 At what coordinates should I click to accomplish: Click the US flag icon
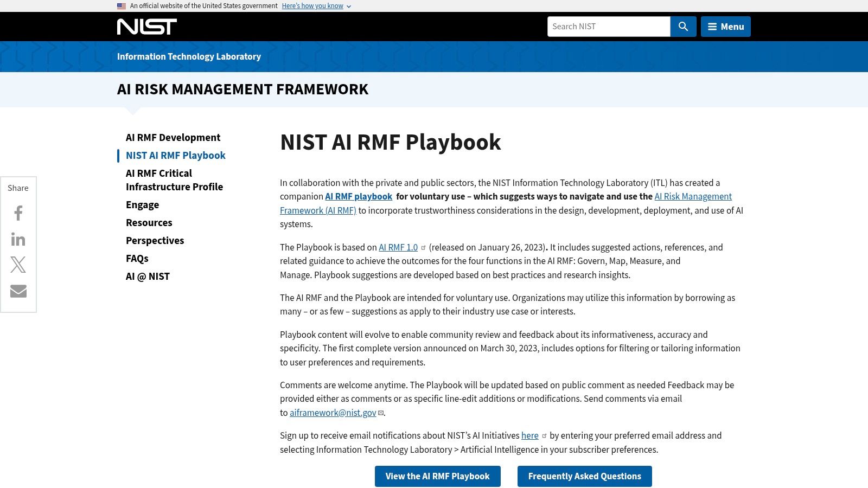122,6
